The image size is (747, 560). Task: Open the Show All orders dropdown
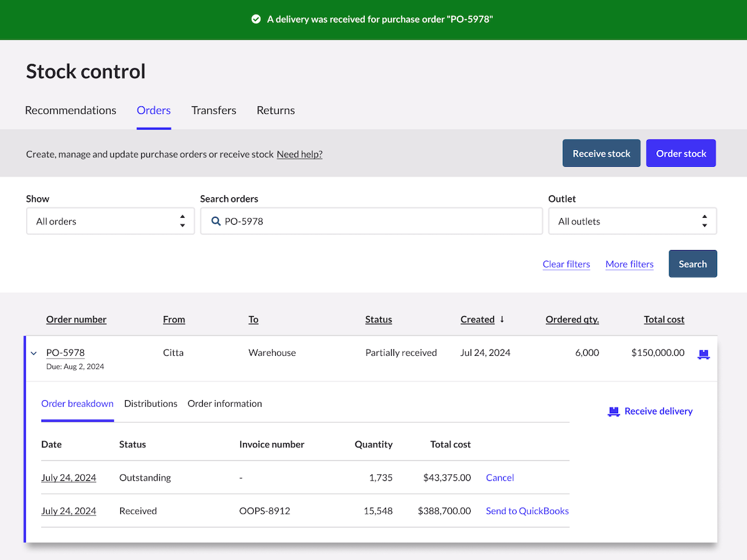(x=110, y=221)
